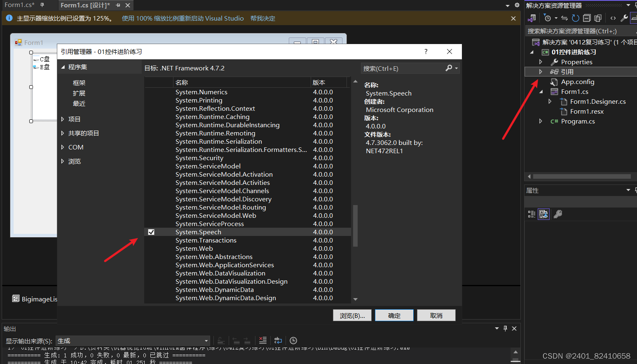Switch to the Form1.cs* tab

click(x=19, y=5)
